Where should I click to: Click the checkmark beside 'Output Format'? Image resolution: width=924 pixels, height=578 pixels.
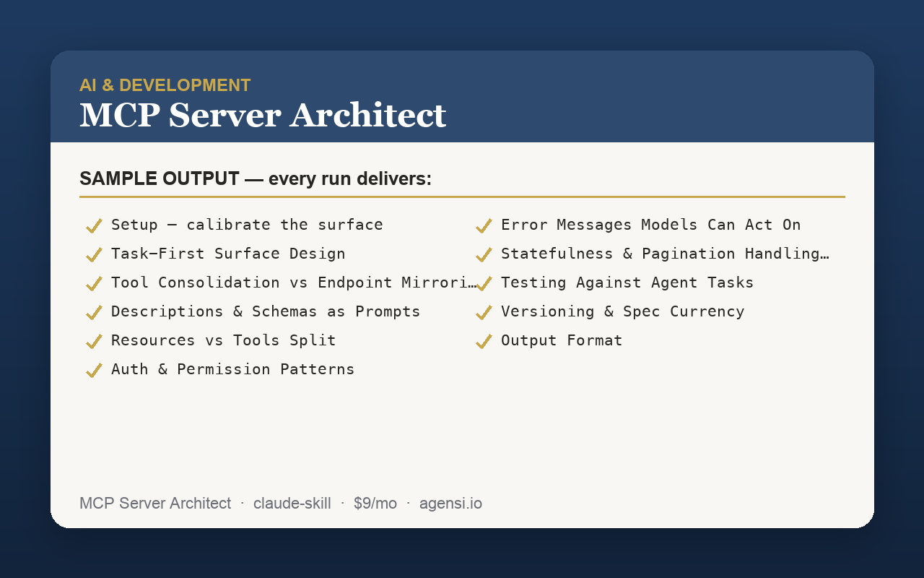484,341
